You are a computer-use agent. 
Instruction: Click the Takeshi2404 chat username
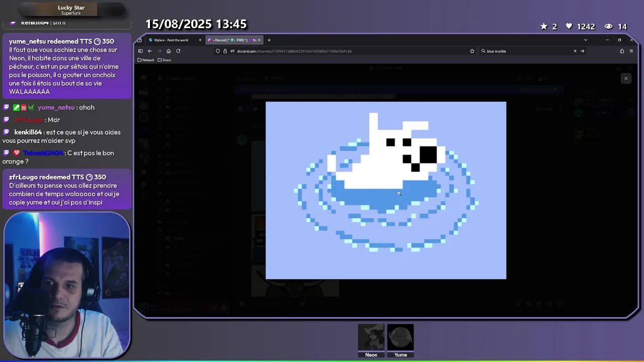coord(43,153)
